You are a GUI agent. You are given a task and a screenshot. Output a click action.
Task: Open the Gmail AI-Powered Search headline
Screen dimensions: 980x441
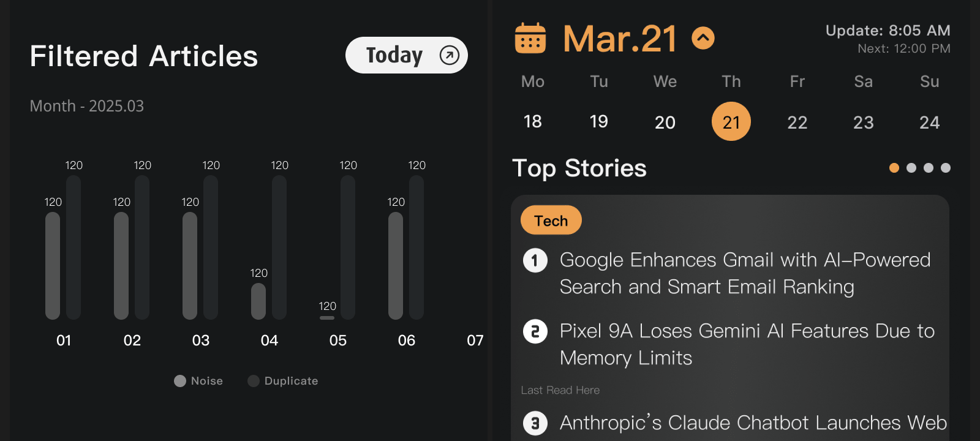[745, 273]
